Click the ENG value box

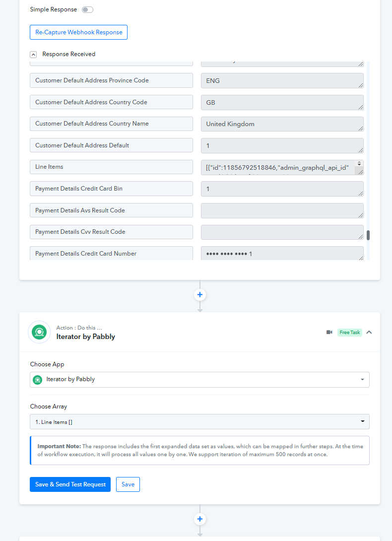(x=282, y=81)
